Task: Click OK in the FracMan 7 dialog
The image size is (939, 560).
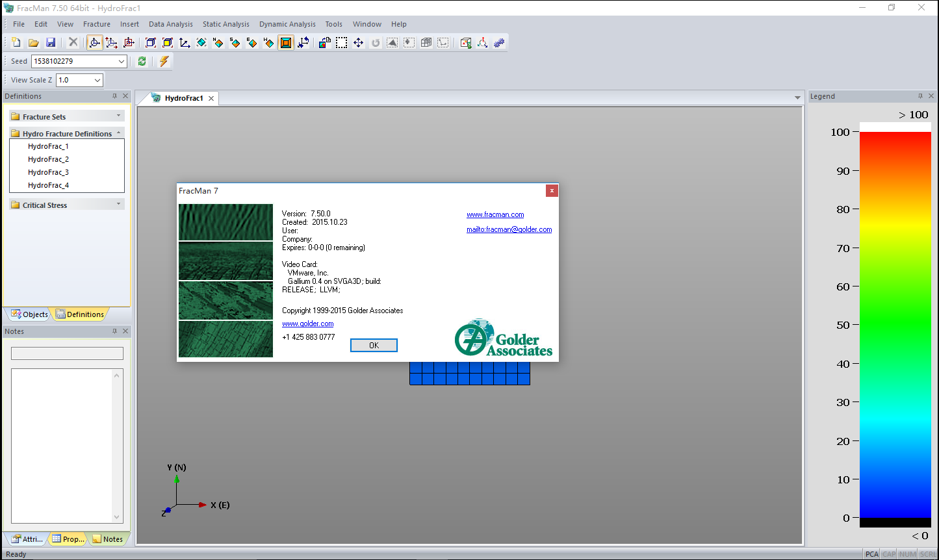Action: coord(374,346)
